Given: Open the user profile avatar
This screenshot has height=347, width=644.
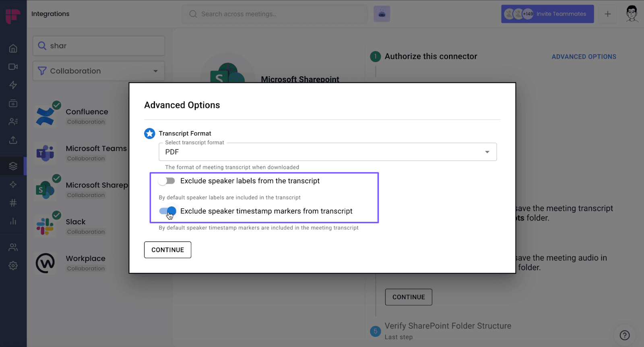Looking at the screenshot, I should tap(632, 14).
